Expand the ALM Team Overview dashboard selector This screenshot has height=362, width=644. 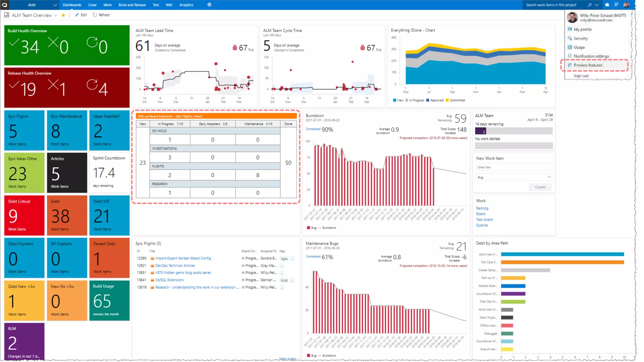[x=56, y=15]
